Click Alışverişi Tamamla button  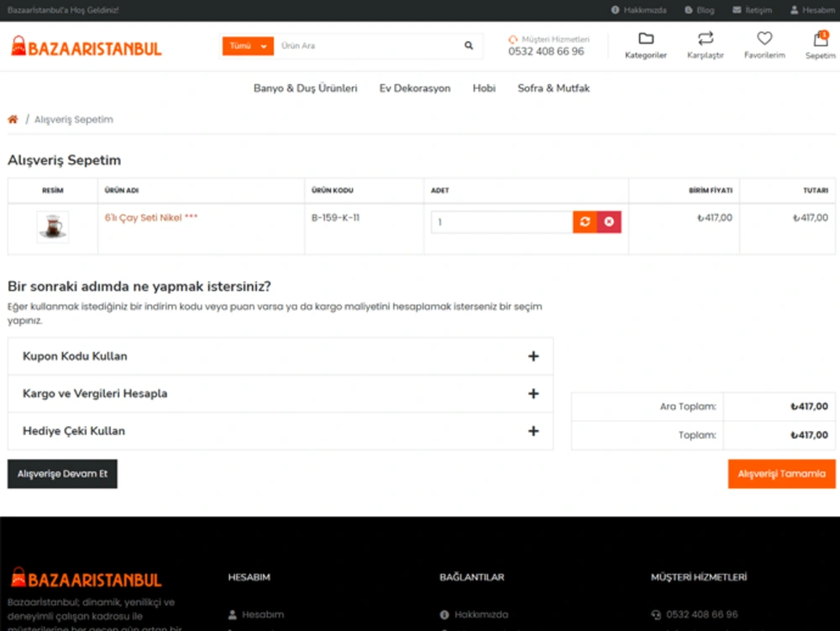click(781, 474)
